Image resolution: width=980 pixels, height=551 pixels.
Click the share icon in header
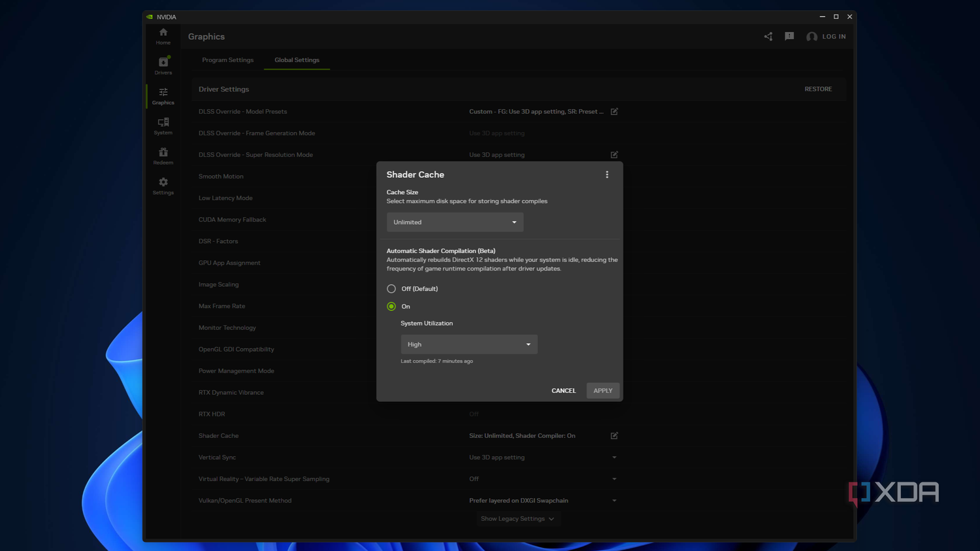pyautogui.click(x=768, y=37)
